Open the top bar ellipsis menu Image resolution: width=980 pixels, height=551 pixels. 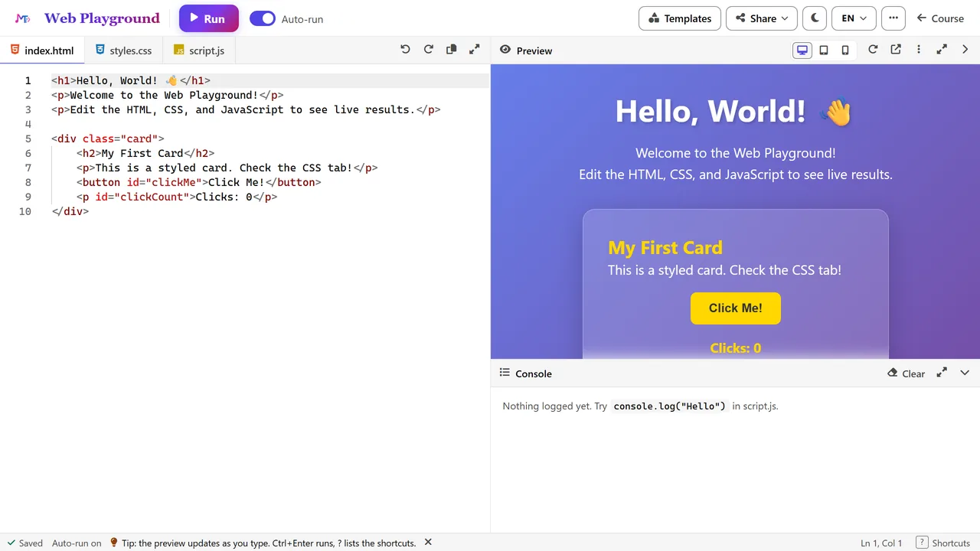(x=893, y=18)
